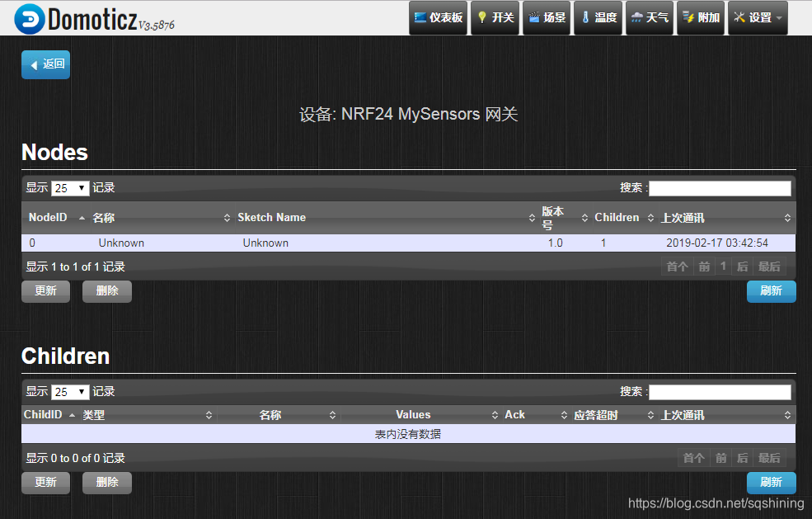This screenshot has width=812, height=519.
Task: Open Nodes records-per-page dropdown
Action: coord(70,187)
